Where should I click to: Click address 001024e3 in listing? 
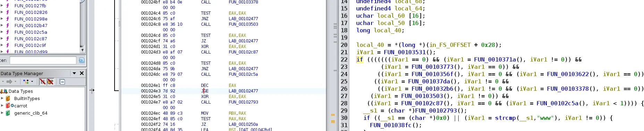pyautogui.click(x=151, y=91)
